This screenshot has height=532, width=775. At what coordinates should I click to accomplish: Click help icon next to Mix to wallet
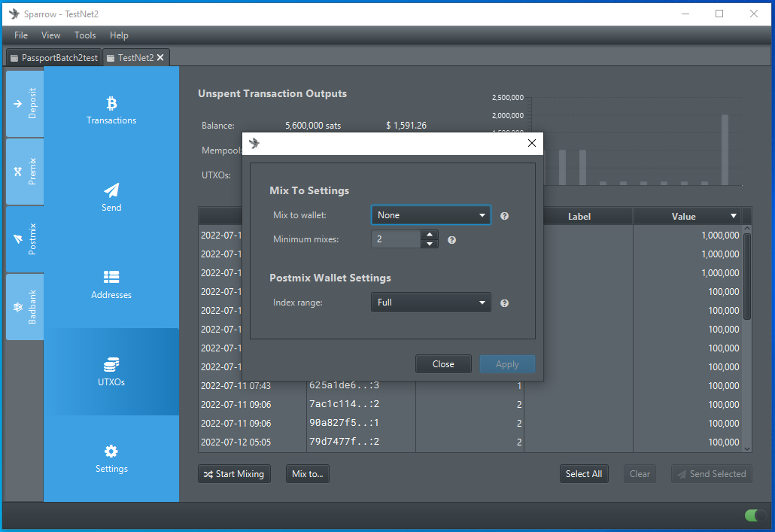pos(504,215)
